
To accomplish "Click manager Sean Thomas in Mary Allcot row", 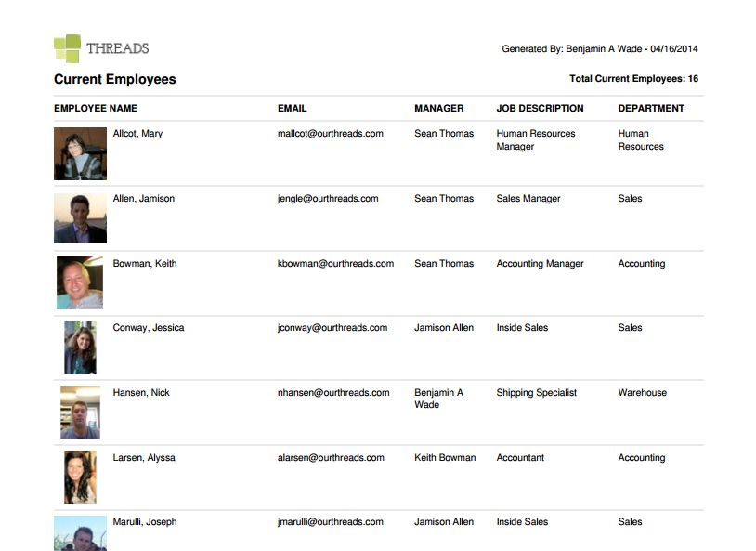I will (x=444, y=134).
